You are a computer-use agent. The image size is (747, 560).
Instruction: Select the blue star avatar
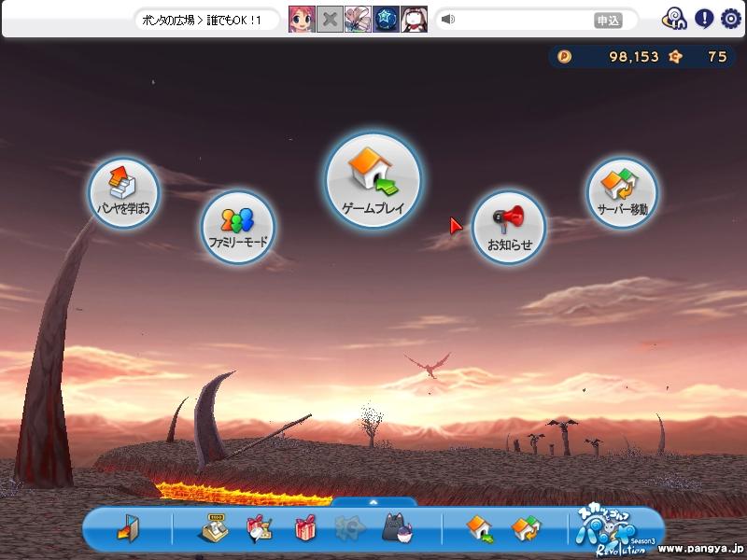pos(386,20)
